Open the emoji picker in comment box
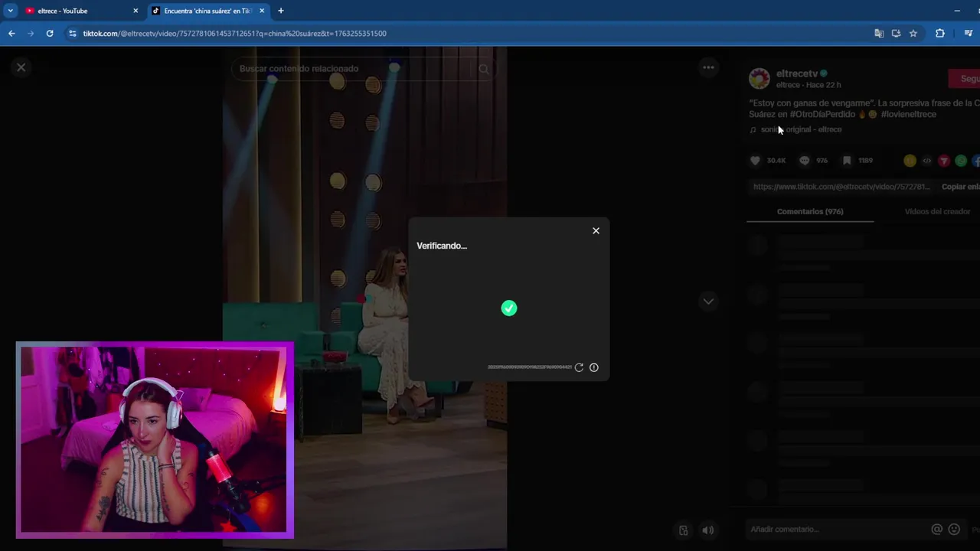 pyautogui.click(x=954, y=529)
